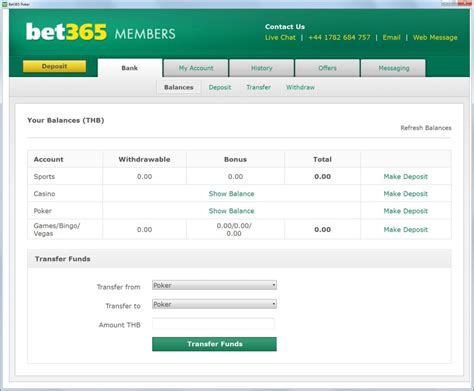Click the Account column header
This screenshot has height=391, width=474.
pos(48,159)
